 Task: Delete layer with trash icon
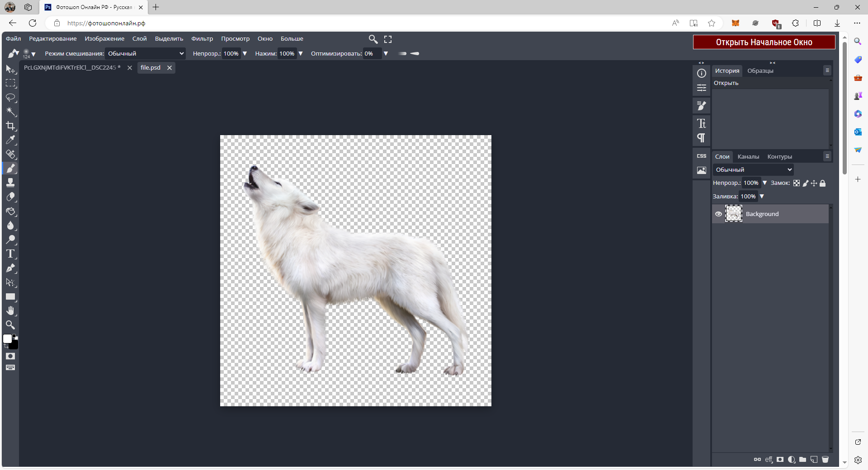pyautogui.click(x=825, y=460)
